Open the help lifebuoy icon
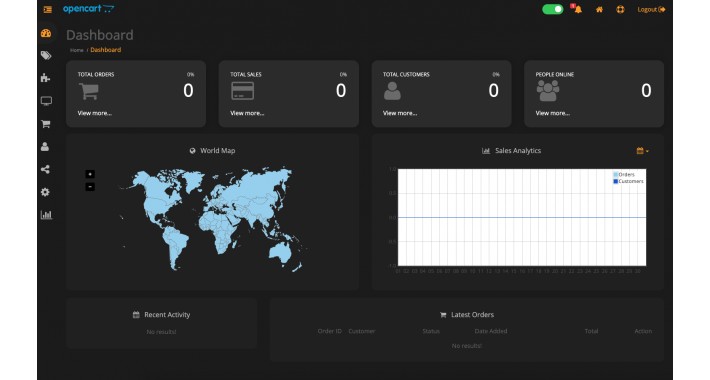Viewport: 710px width, 380px height. click(620, 10)
